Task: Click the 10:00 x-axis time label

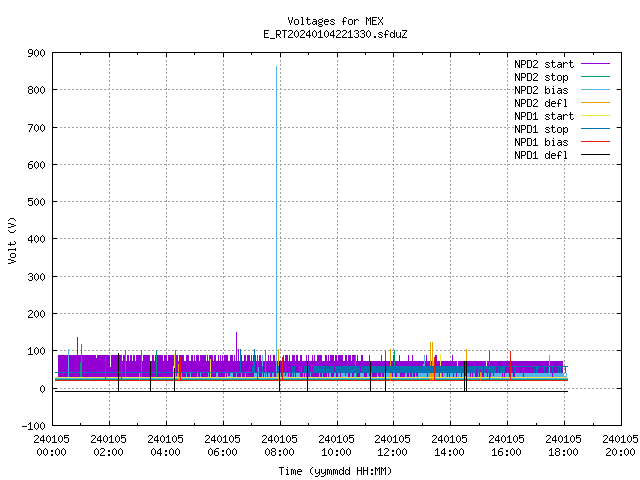Action: click(x=336, y=452)
